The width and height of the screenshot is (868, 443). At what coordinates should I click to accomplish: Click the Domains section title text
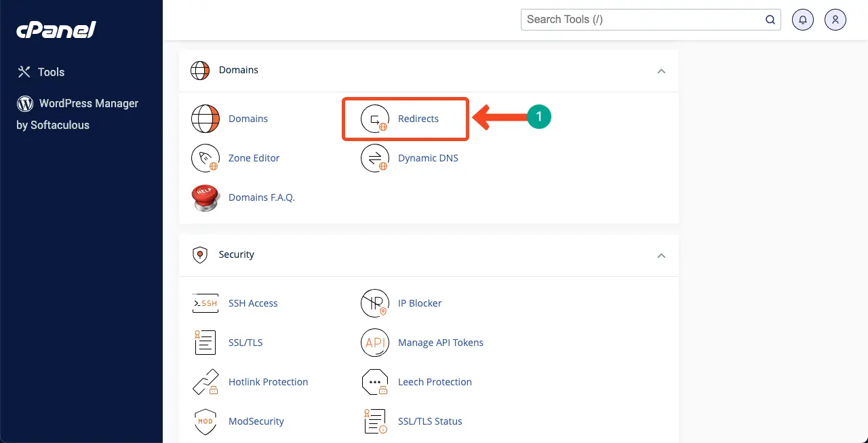click(x=239, y=70)
